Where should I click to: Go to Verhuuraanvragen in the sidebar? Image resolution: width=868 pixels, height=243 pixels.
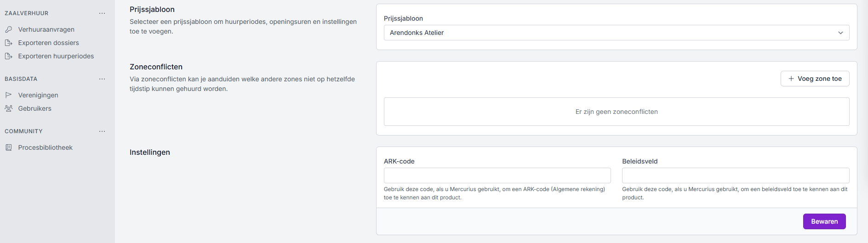[x=46, y=29]
